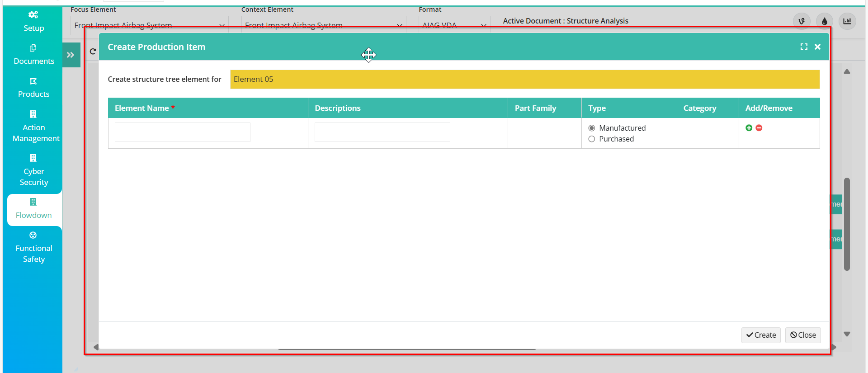Click the scroll up arrow on right
This screenshot has height=373, width=868.
(847, 71)
